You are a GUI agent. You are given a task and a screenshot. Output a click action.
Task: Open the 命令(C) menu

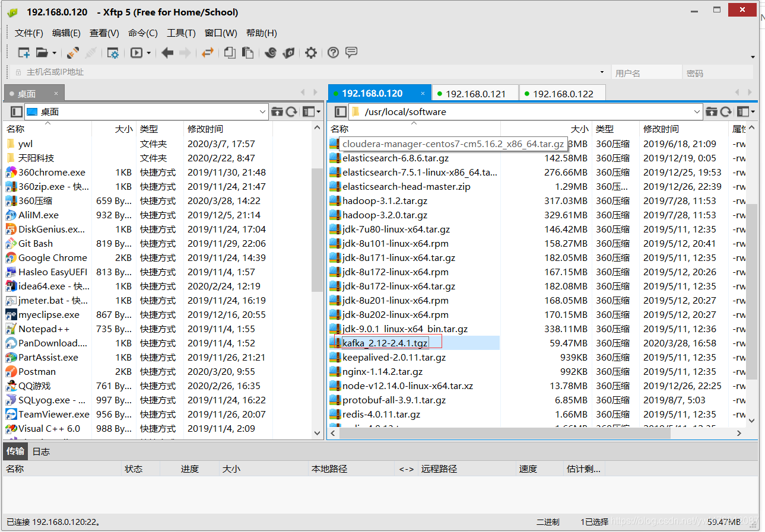click(x=143, y=33)
